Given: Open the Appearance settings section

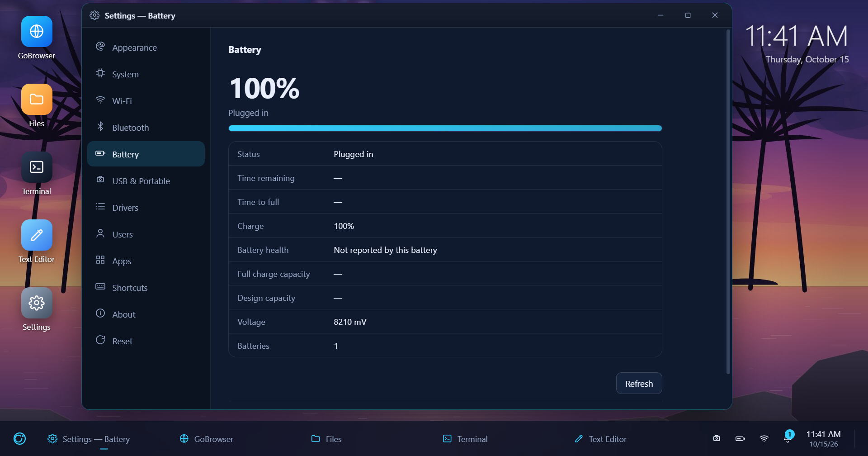Looking at the screenshot, I should tap(146, 47).
